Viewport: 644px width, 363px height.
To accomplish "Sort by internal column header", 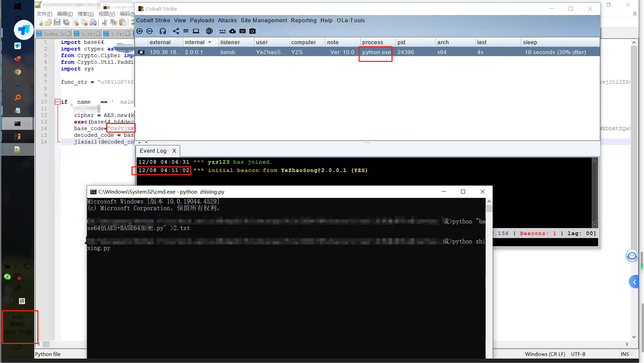I will click(x=200, y=42).
